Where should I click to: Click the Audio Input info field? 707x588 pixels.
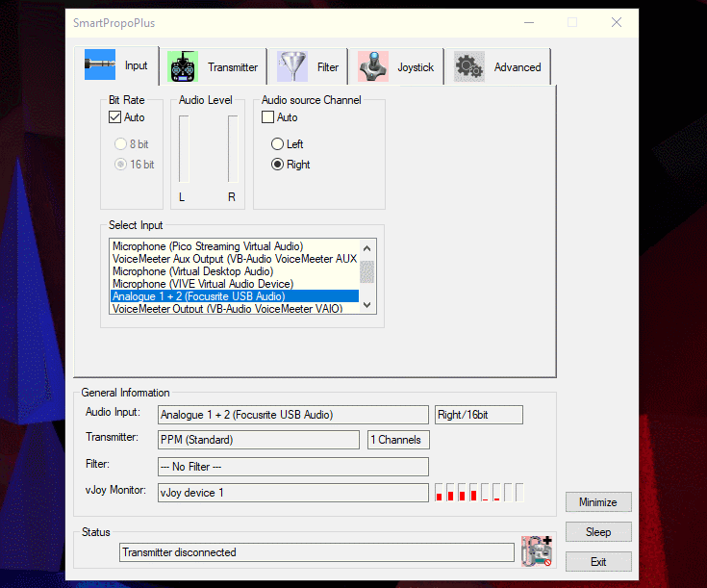pos(293,415)
